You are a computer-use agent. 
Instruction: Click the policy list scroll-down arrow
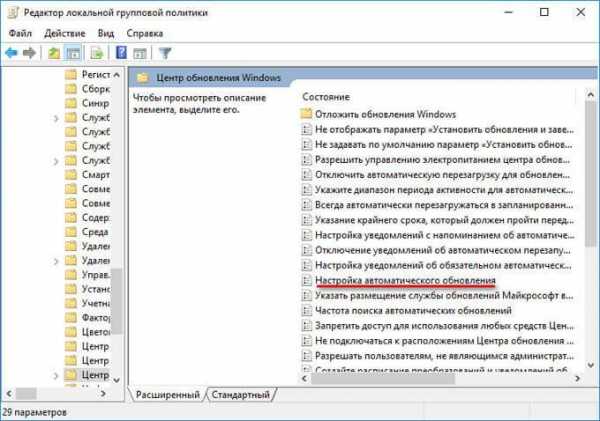[590, 365]
